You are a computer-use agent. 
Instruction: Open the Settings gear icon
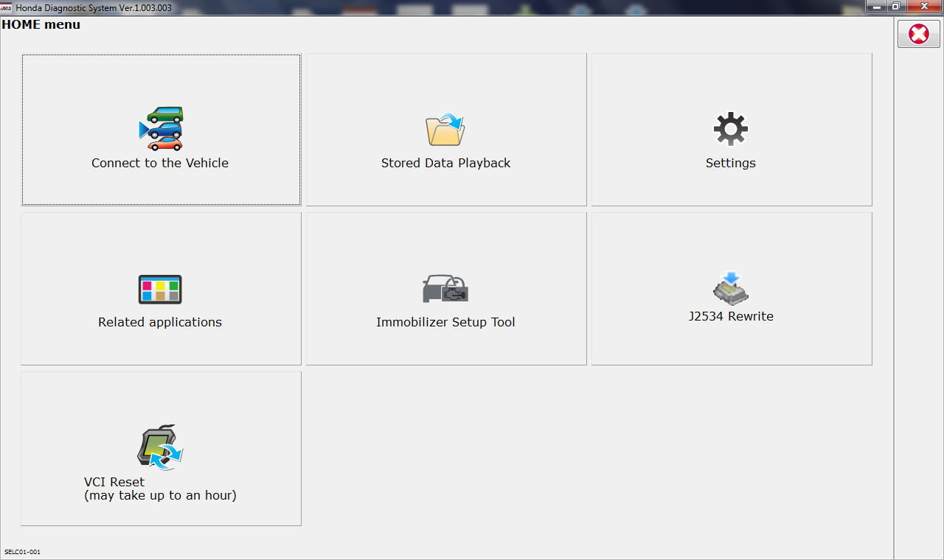pos(731,130)
